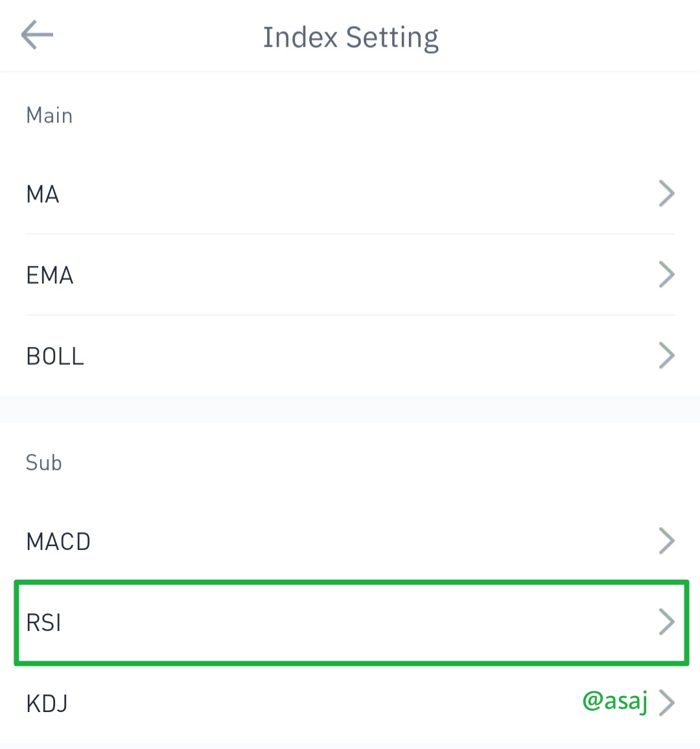Click the BOLL row arrow icon
700x749 pixels.
pos(666,355)
